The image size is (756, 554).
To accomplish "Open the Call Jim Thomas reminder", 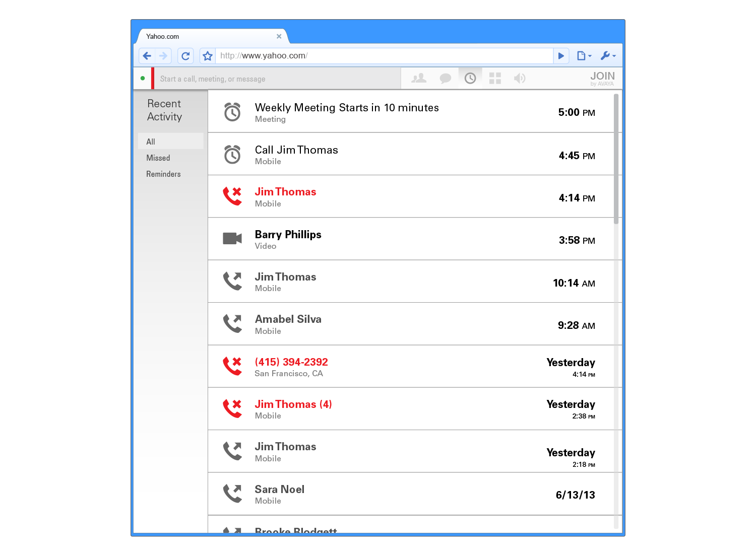I will tap(411, 154).
